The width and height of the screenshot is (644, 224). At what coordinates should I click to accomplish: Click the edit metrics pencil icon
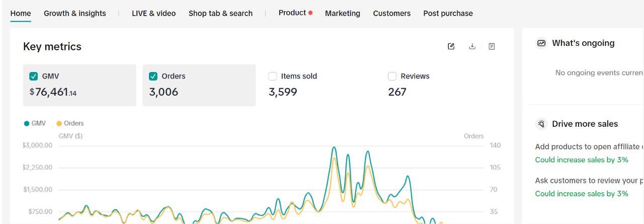pyautogui.click(x=451, y=46)
